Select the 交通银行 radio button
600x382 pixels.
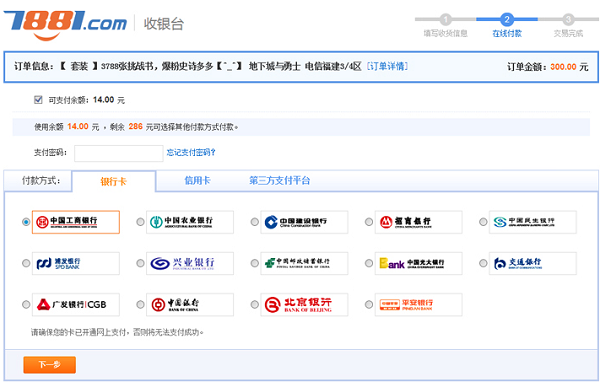pyautogui.click(x=483, y=263)
